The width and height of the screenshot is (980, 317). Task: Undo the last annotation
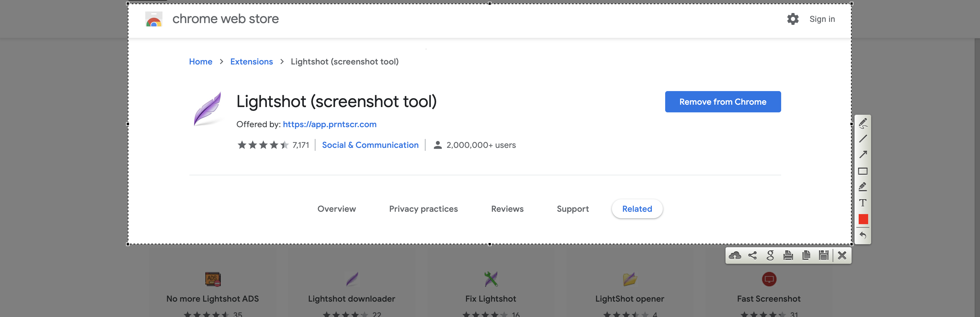pos(863,236)
